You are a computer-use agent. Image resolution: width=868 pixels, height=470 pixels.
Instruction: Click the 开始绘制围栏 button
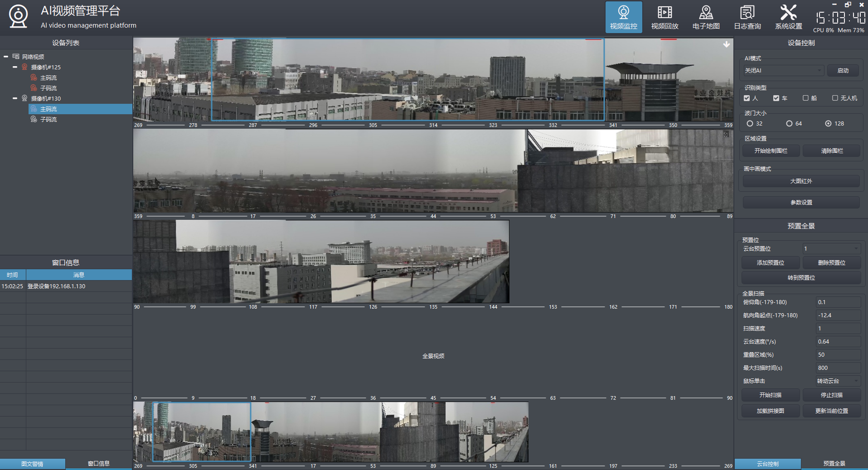pyautogui.click(x=771, y=151)
